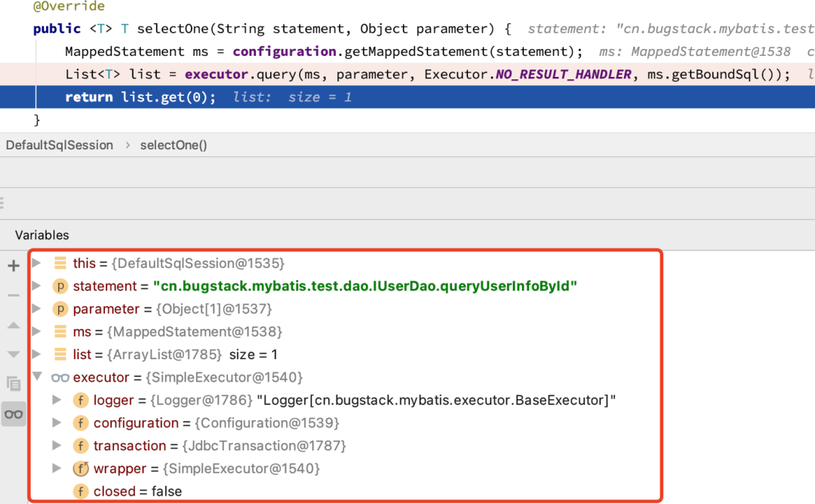Select the closed = false field row
This screenshot has width=815, height=504.
[x=137, y=491]
